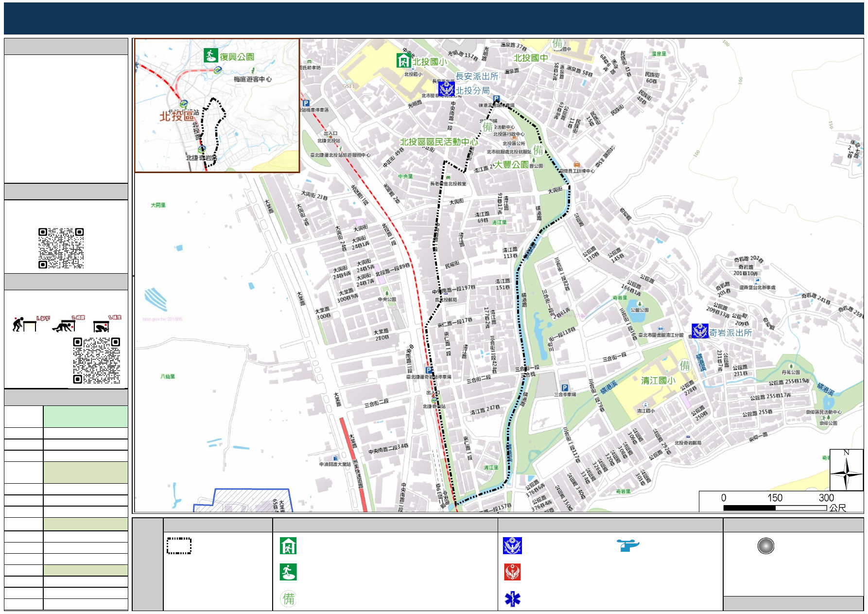The image size is (868, 614).
Task: Click the running-person evacuation icon in legend
Action: coord(288,572)
